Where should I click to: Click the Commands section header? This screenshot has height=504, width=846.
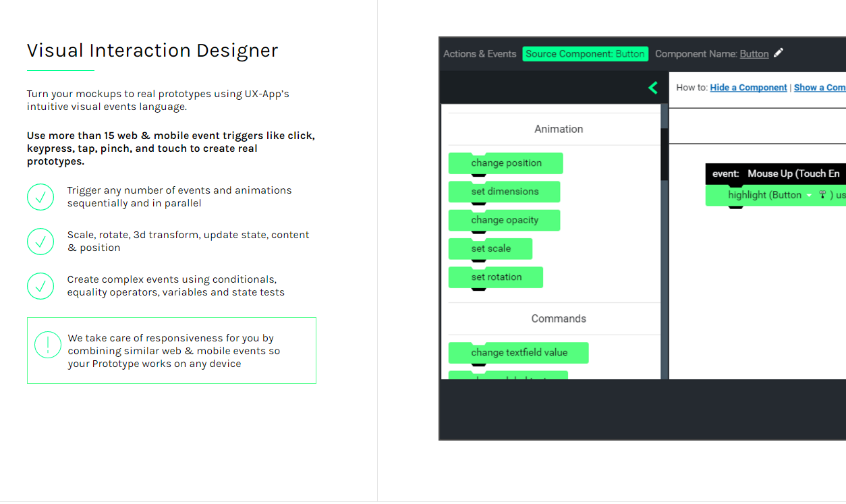(559, 318)
